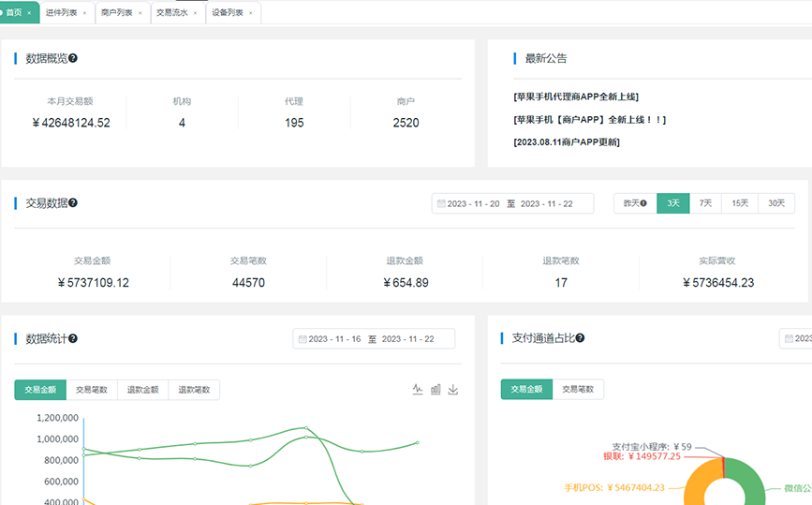Image resolution: width=812 pixels, height=505 pixels.
Task: Edit 交易数据 start date 2023-11-20
Action: tap(473, 203)
